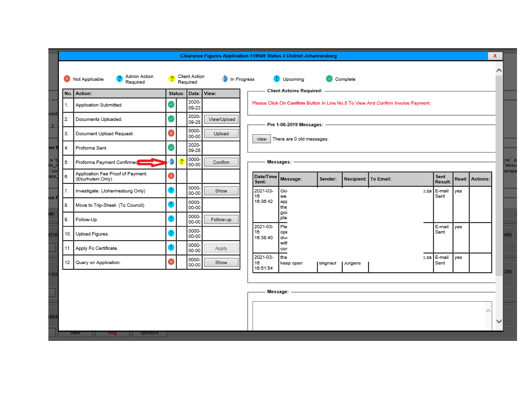Image resolution: width=532 pixels, height=411 pixels.
Task: Click the dialog scrollbar up arrow
Action: click(499, 71)
